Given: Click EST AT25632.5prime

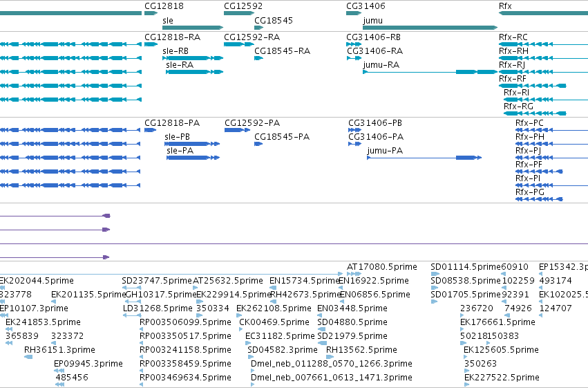Looking at the screenshot, I should point(228,281).
